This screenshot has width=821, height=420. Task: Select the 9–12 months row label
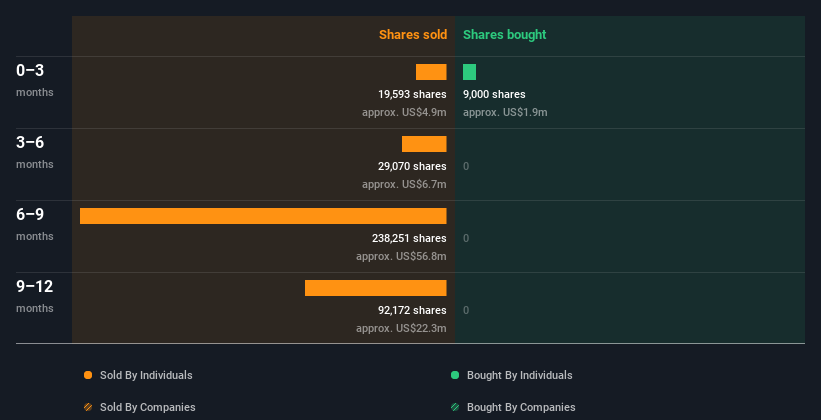coord(35,296)
